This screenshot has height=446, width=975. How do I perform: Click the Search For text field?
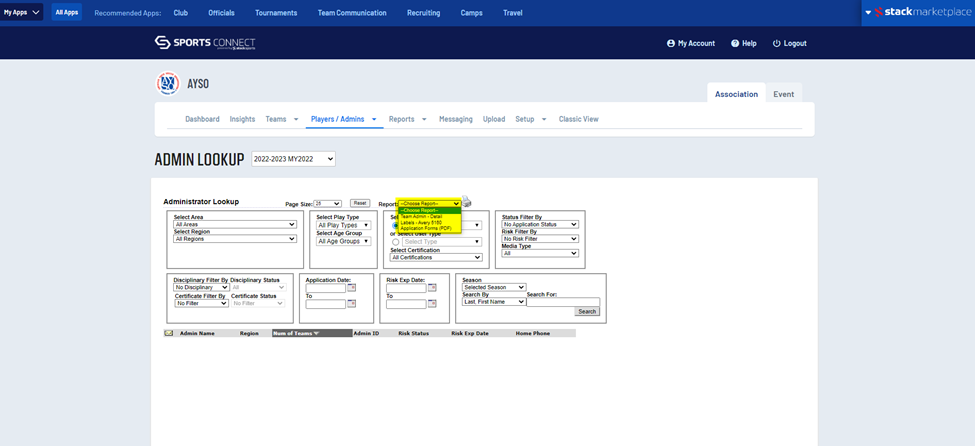click(x=563, y=301)
